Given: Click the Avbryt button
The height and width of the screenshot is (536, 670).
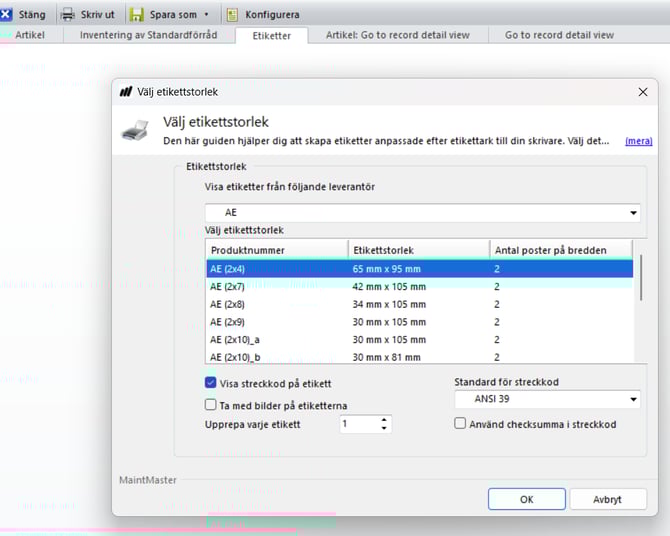Looking at the screenshot, I should click(x=608, y=499).
